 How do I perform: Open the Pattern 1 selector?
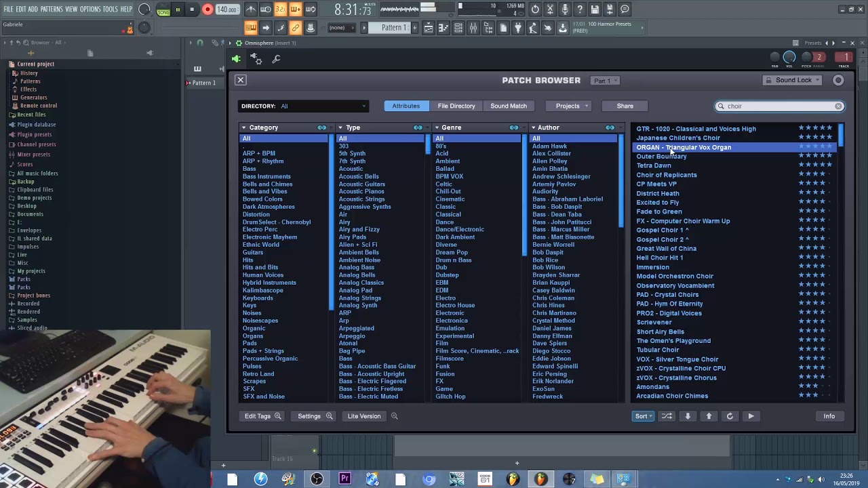(x=393, y=28)
